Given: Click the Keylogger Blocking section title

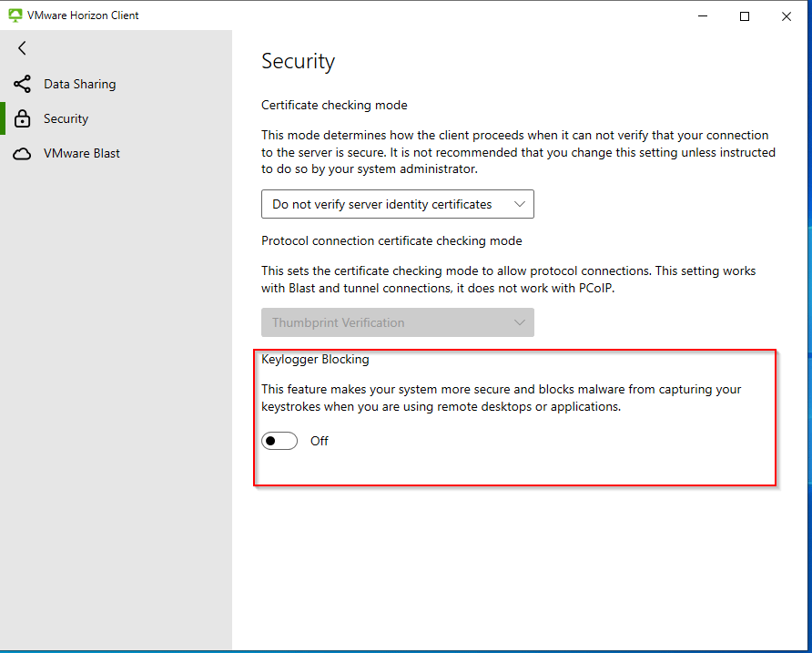Looking at the screenshot, I should point(315,359).
